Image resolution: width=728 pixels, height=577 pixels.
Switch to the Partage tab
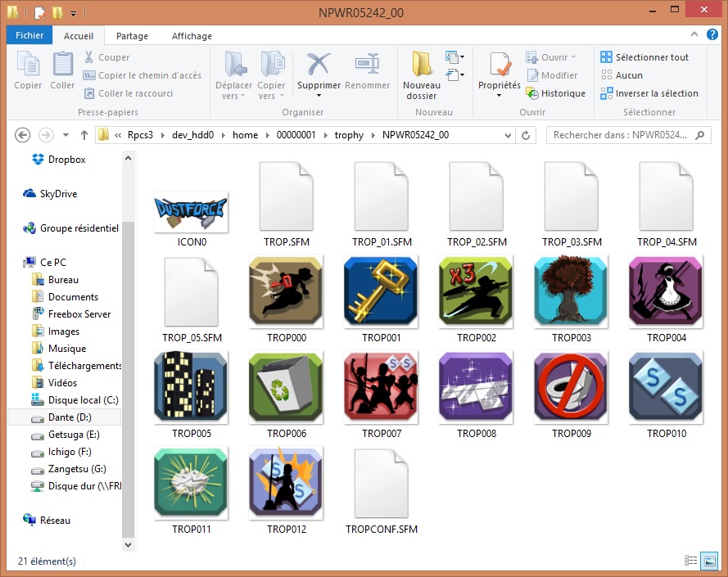click(x=132, y=36)
